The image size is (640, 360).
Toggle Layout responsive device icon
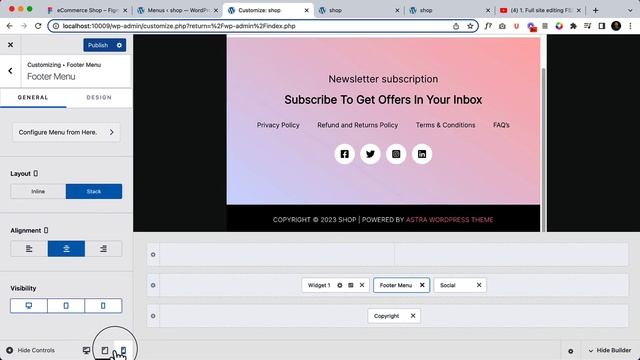36,173
